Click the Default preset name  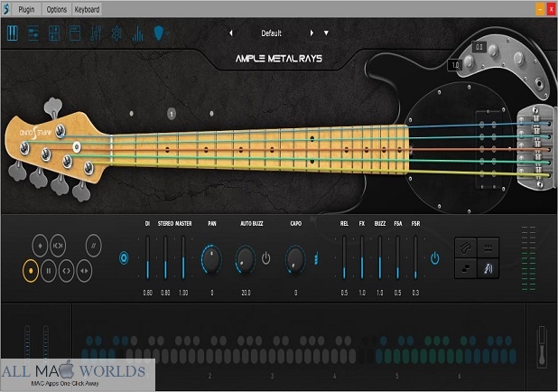tap(271, 33)
